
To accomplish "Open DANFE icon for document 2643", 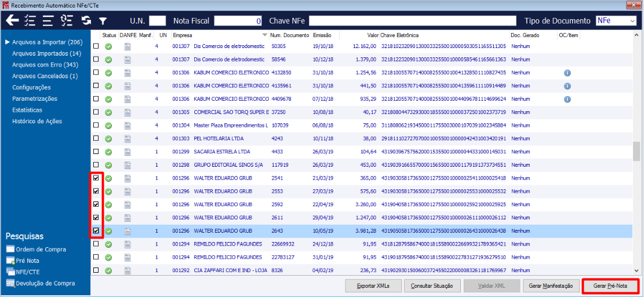I will click(128, 231).
